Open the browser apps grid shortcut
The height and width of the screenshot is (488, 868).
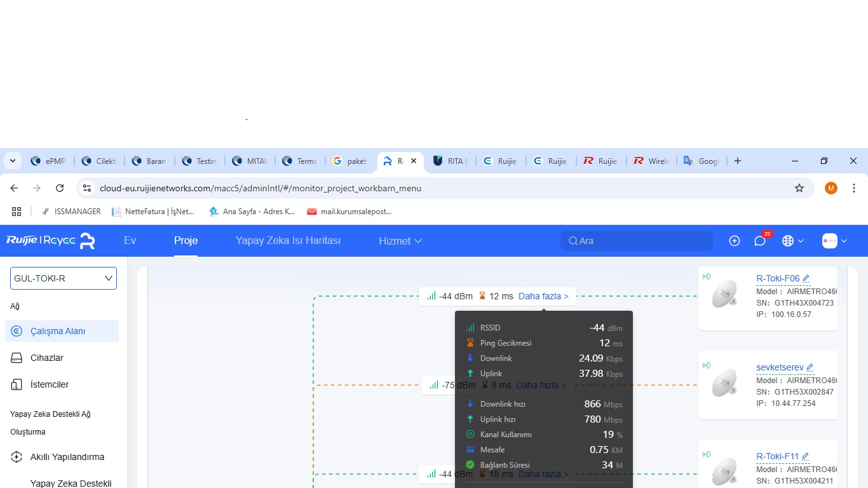pyautogui.click(x=17, y=212)
